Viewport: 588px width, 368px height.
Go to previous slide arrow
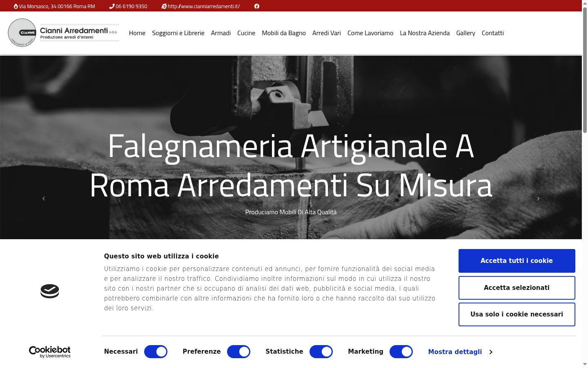coord(44,199)
